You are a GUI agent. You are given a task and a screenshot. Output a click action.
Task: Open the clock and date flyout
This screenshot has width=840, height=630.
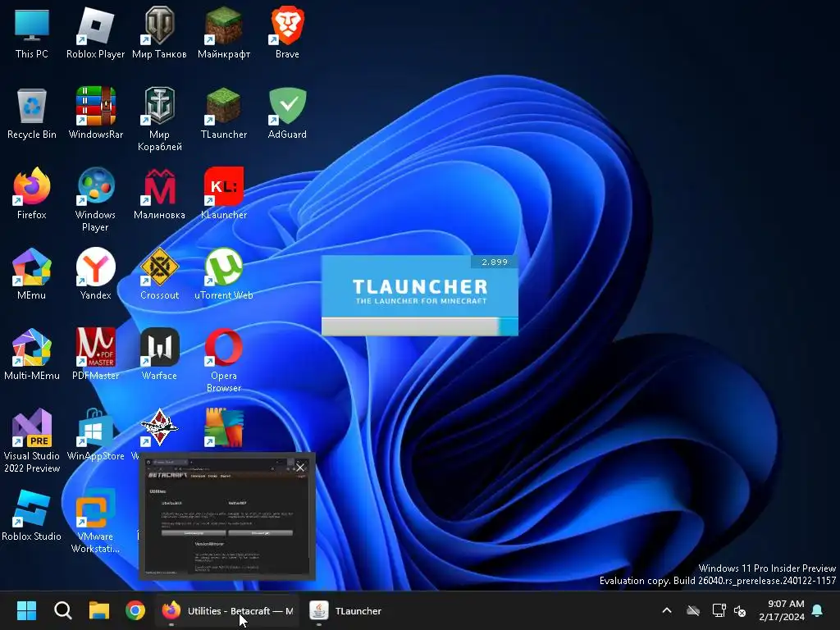pos(782,610)
